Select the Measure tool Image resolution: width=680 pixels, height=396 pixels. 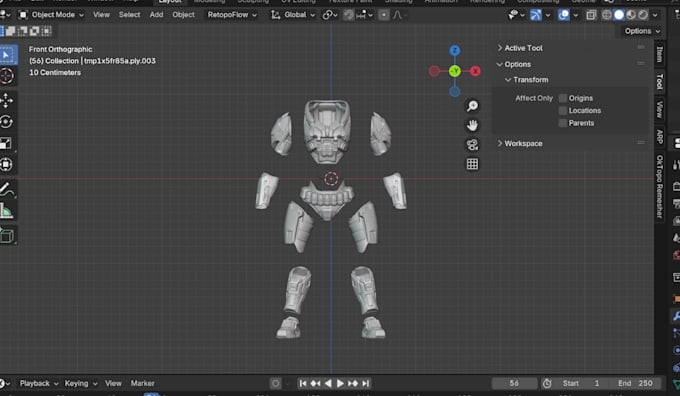click(x=7, y=210)
